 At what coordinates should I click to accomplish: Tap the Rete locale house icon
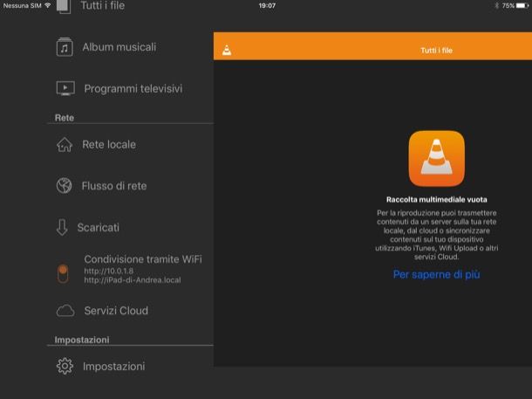65,145
